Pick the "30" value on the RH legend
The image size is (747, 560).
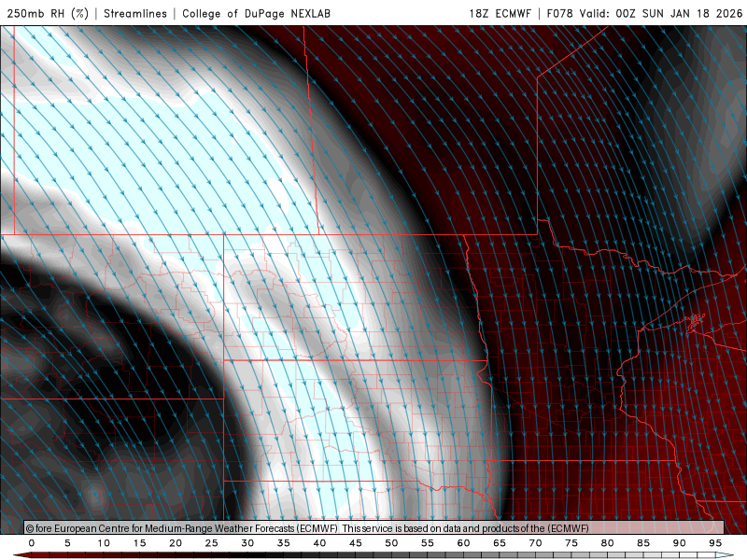[247, 543]
